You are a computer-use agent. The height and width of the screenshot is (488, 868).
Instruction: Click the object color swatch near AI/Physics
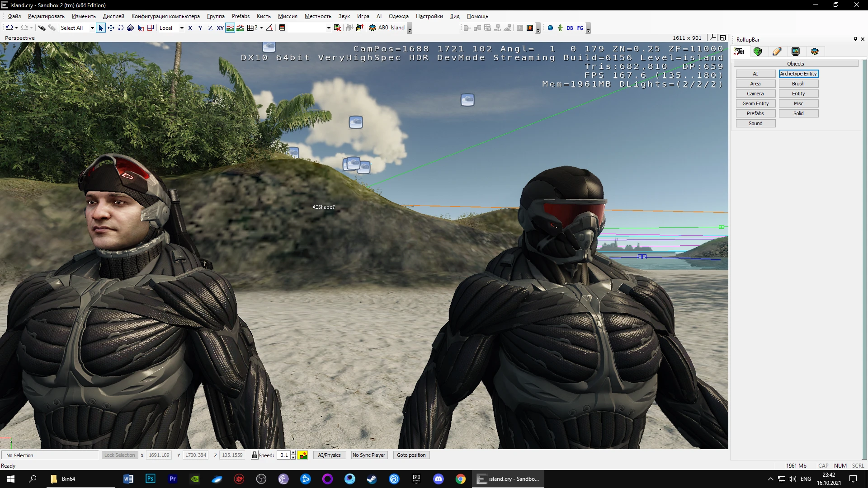pyautogui.click(x=302, y=455)
